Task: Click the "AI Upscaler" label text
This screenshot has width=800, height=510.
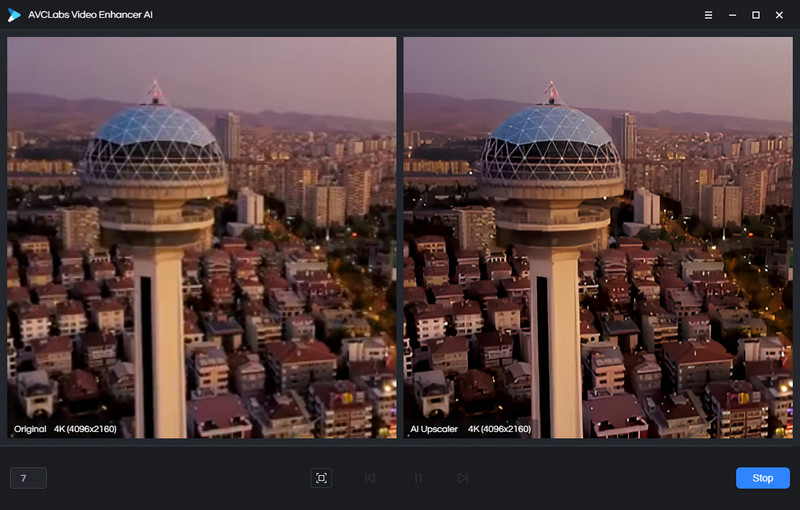Action: (x=433, y=429)
